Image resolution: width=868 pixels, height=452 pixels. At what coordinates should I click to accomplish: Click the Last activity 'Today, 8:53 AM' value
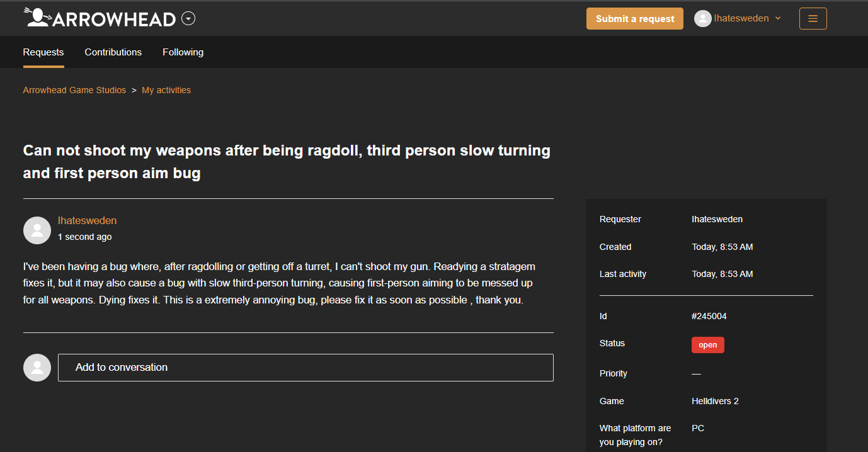tap(722, 274)
